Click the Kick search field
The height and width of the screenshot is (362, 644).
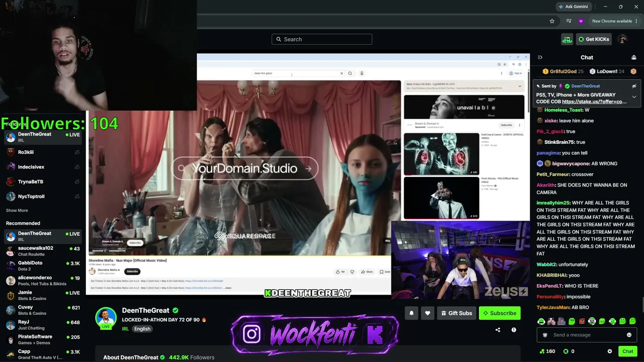(x=322, y=39)
